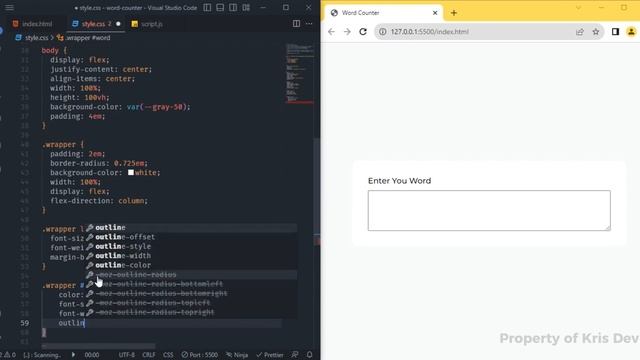Click the play icon in status bar

click(73, 355)
